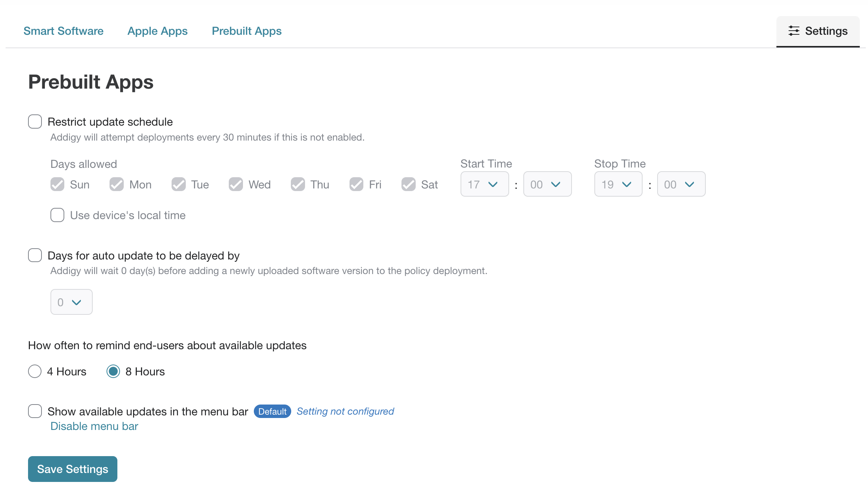Click the 'Days allowed' label
The height and width of the screenshot is (498, 868).
(84, 164)
